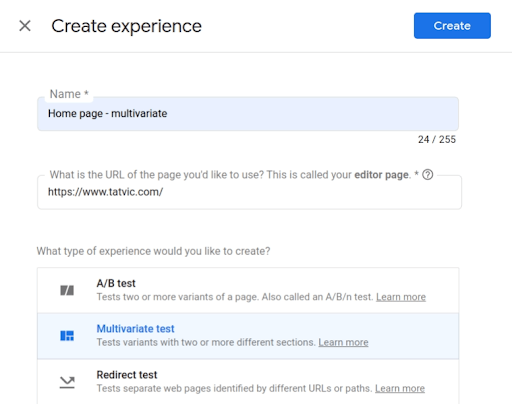
Task: Select the Redirect test icon
Action: [67, 382]
